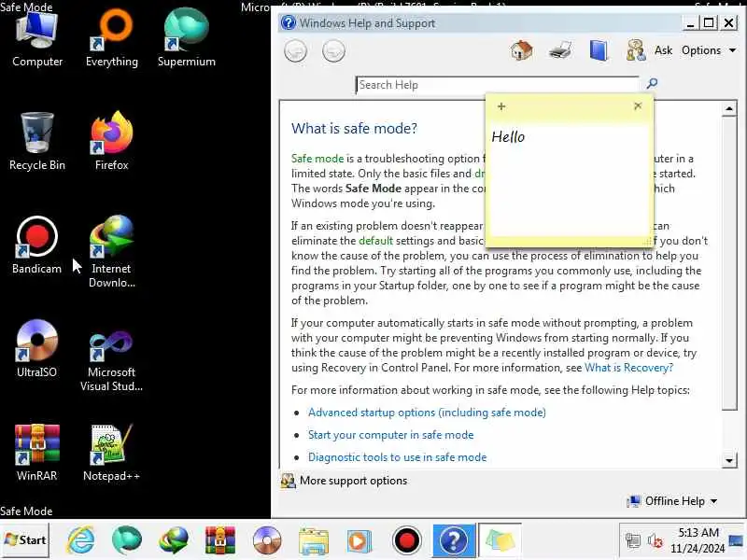The image size is (747, 560).
Task: Open Internet Download Manager taskbar icon
Action: point(174,540)
